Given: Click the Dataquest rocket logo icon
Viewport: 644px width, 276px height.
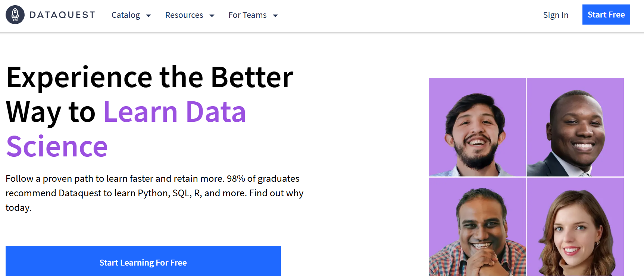Looking at the screenshot, I should 15,15.
